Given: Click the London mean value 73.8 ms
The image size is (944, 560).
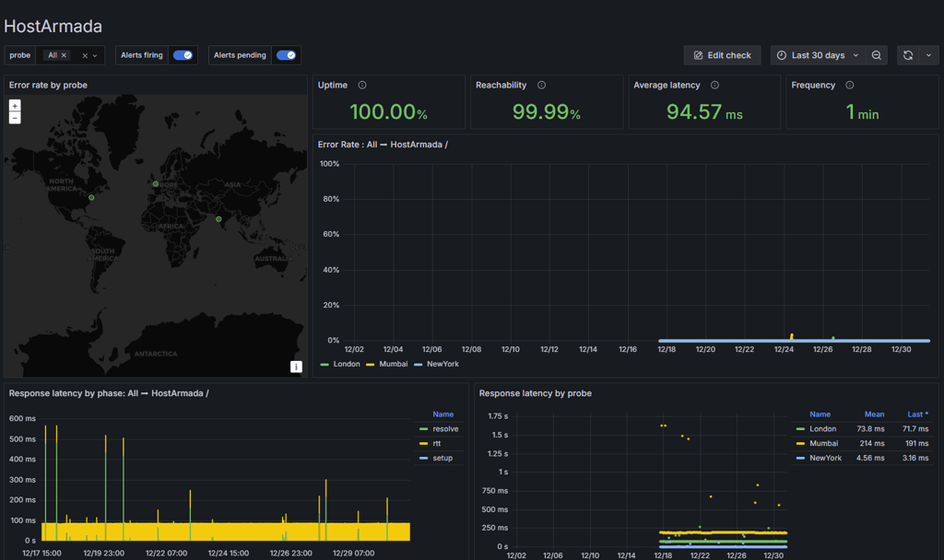Looking at the screenshot, I should pos(870,429).
